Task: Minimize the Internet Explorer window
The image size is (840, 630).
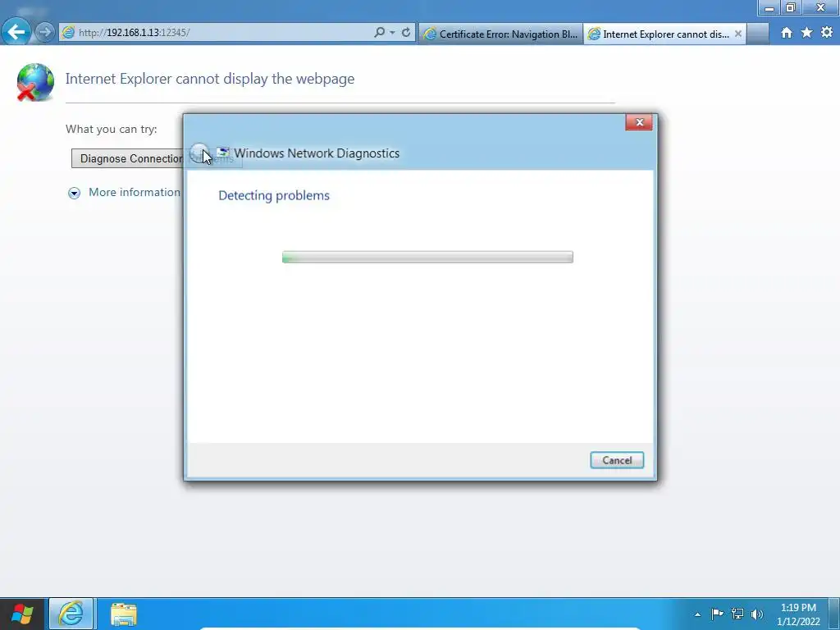Action: pyautogui.click(x=769, y=7)
